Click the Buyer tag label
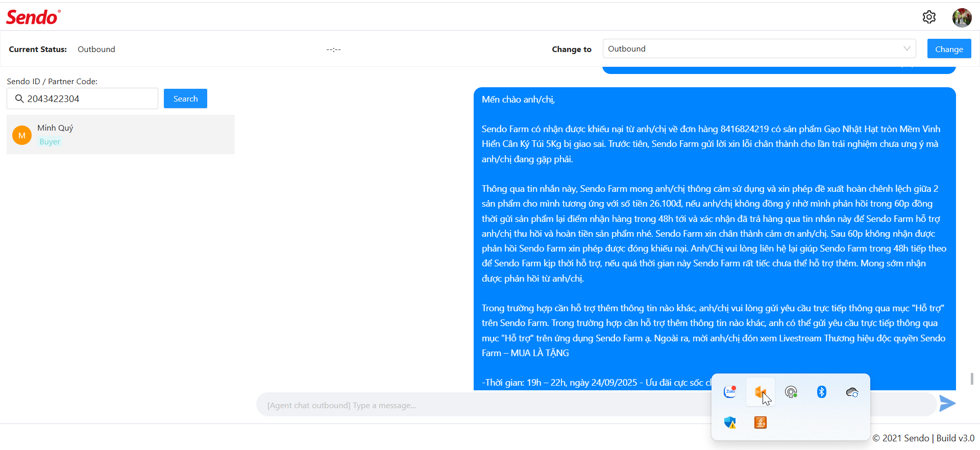The height and width of the screenshot is (450, 980). point(50,142)
